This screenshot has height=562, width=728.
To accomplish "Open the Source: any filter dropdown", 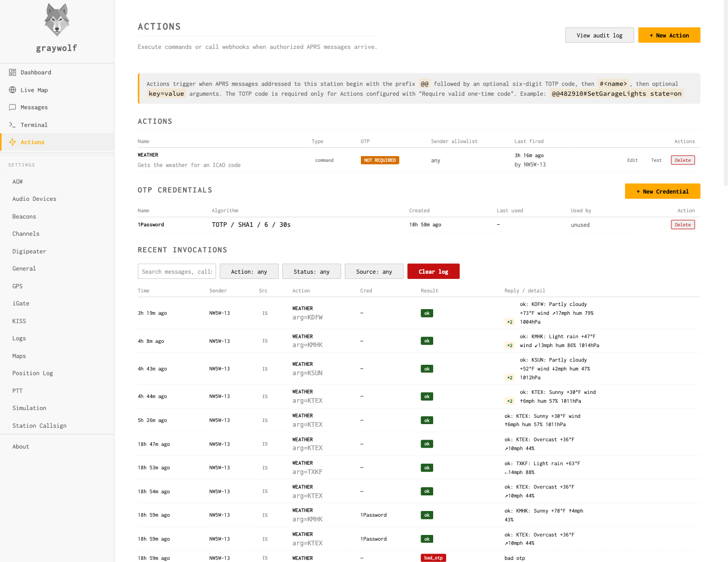I will click(374, 272).
